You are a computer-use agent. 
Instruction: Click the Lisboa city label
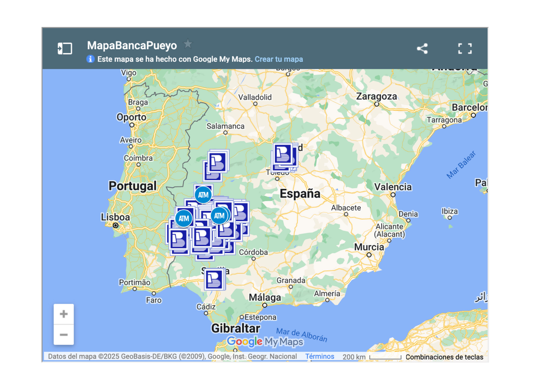pos(115,217)
